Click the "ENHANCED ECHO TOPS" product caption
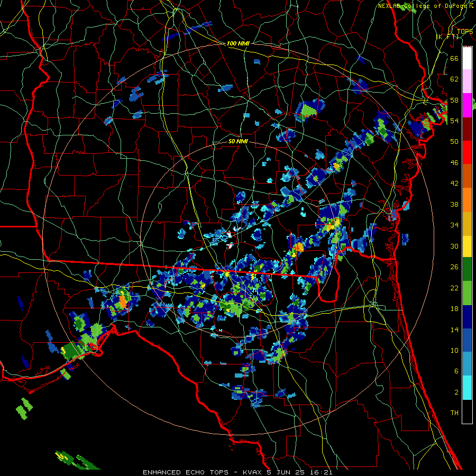This screenshot has width=476, height=476. (186, 472)
